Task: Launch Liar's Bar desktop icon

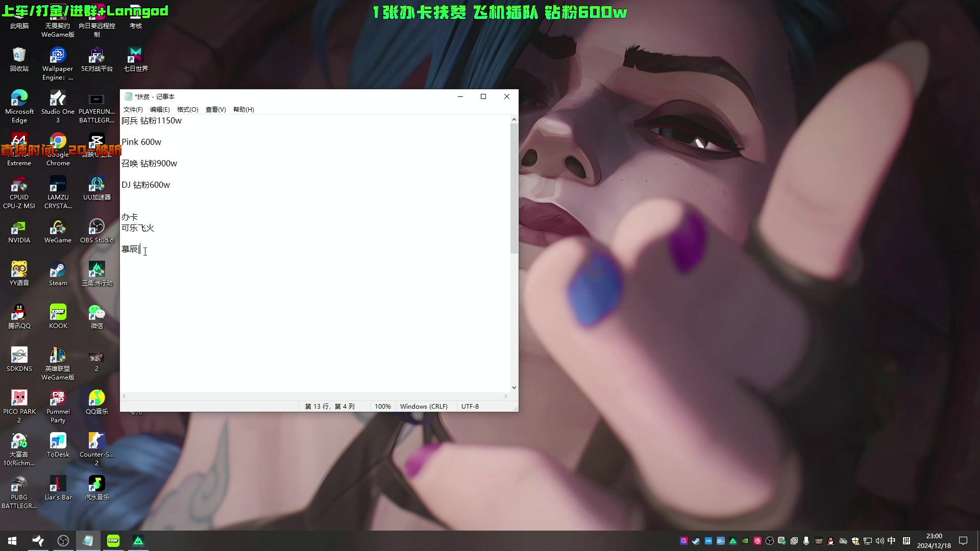Action: (x=58, y=488)
